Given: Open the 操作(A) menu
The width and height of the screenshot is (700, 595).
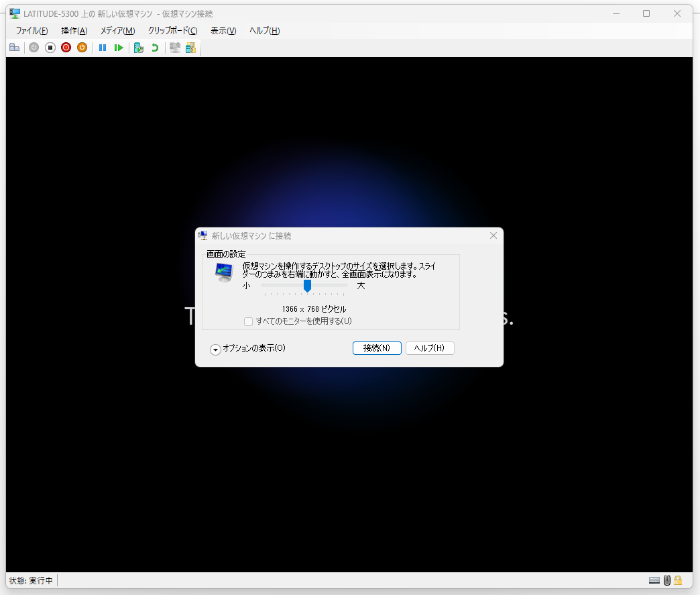Looking at the screenshot, I should tap(74, 31).
